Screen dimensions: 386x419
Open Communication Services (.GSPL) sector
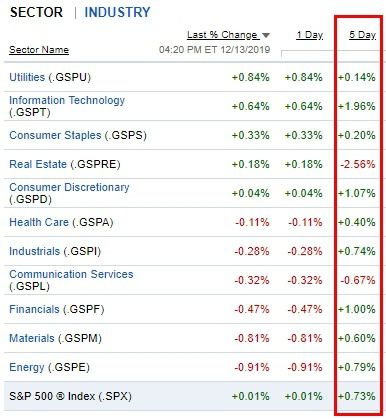(71, 280)
